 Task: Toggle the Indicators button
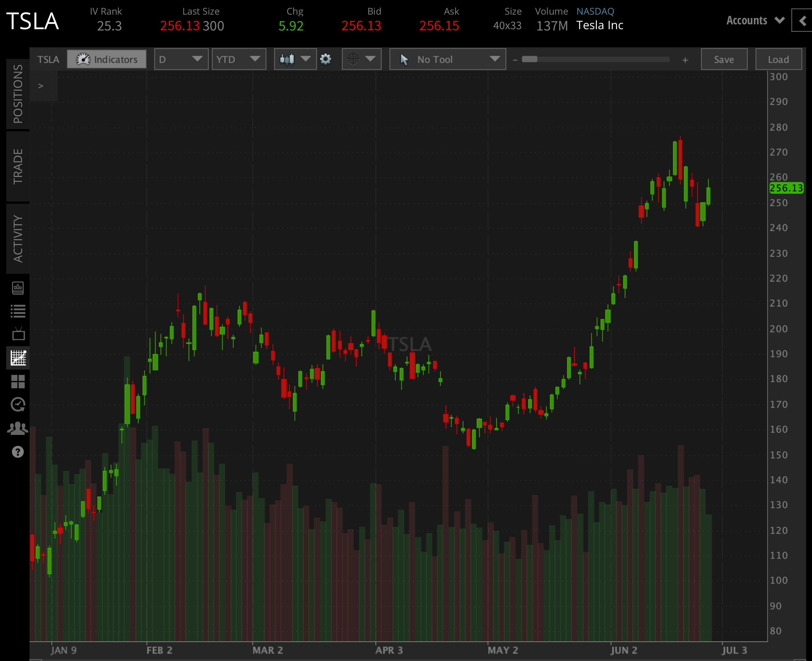pos(107,59)
